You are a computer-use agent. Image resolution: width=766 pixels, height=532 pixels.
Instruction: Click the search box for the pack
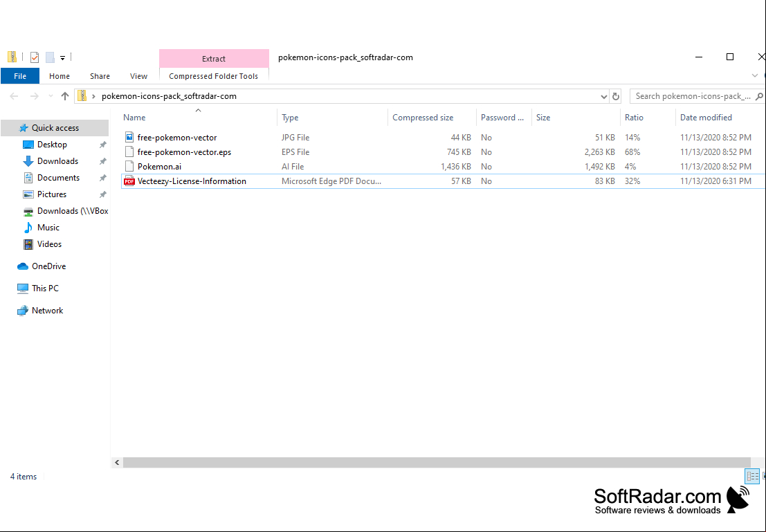692,96
